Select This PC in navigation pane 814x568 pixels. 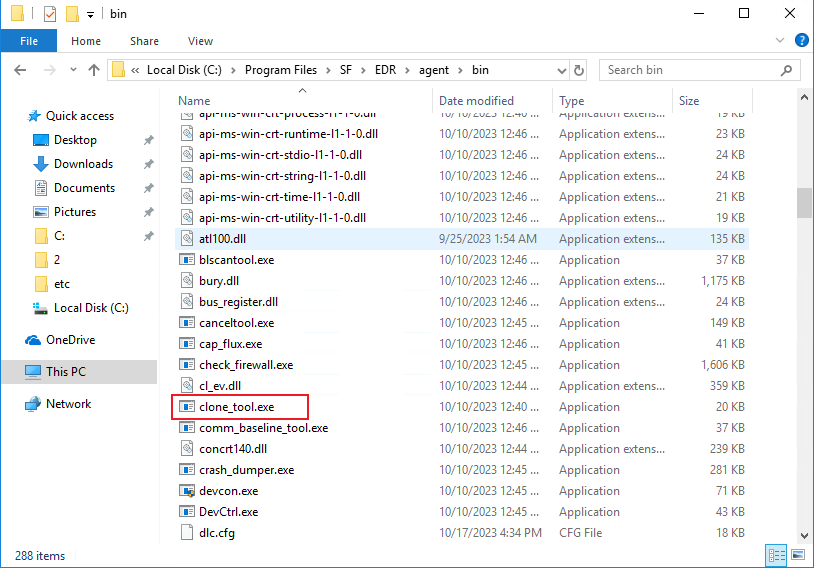66,372
